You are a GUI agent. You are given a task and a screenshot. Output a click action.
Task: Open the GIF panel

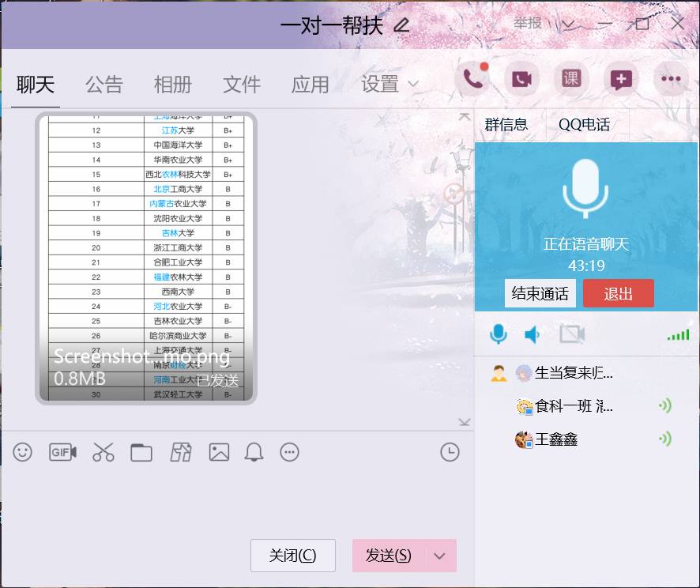pyautogui.click(x=62, y=452)
